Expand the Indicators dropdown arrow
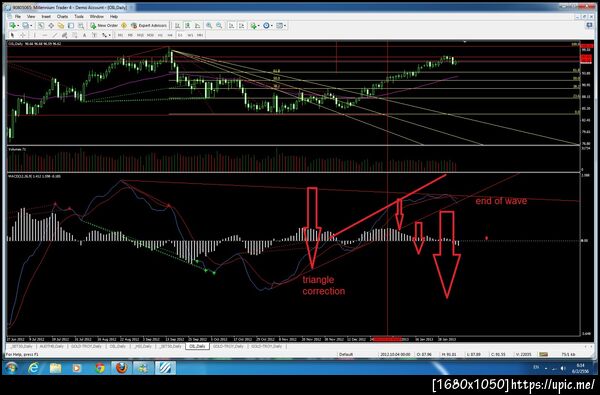This screenshot has width=600, height=395. click(259, 26)
